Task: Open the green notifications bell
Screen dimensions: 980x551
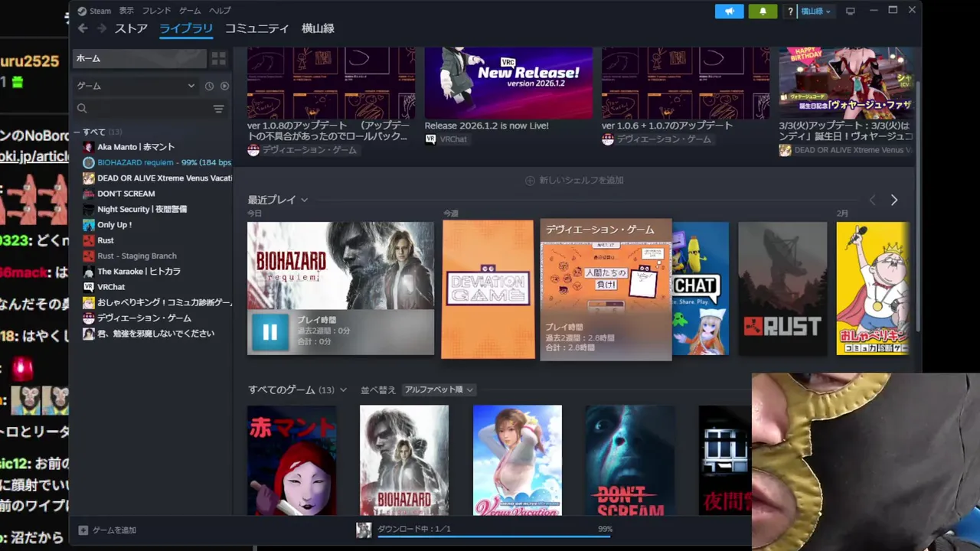Action: pyautogui.click(x=763, y=11)
